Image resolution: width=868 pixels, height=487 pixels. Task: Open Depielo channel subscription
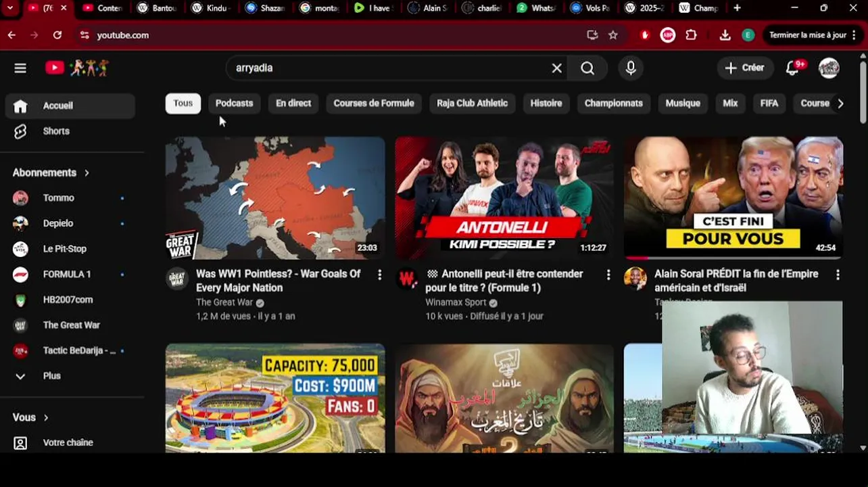[x=70, y=223]
